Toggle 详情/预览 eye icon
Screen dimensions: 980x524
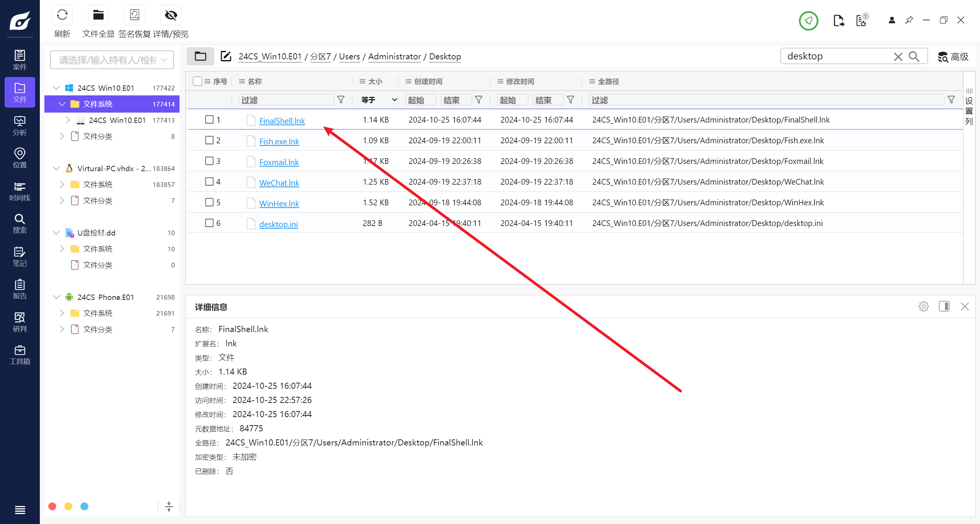[171, 15]
